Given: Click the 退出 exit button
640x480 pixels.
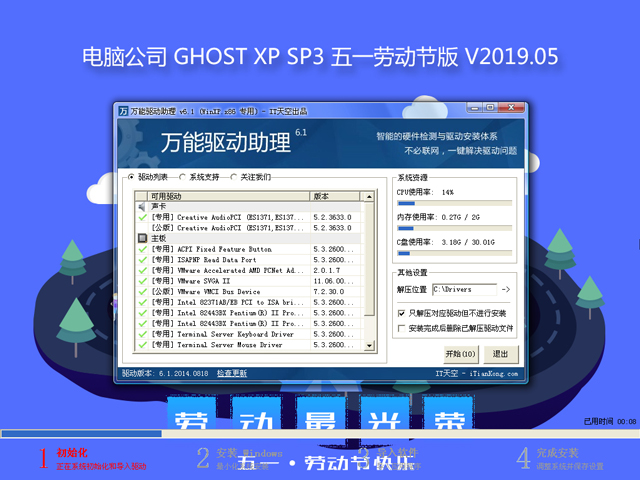Looking at the screenshot, I should tap(500, 354).
